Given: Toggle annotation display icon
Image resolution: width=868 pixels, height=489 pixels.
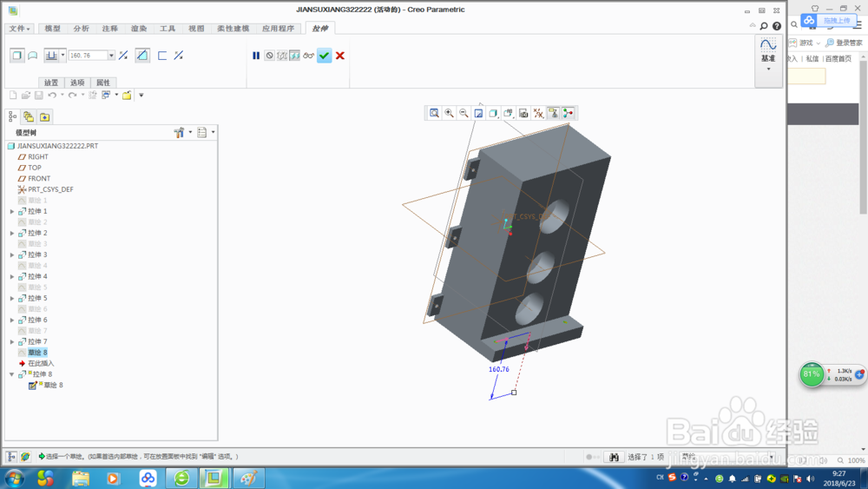Looking at the screenshot, I should [553, 113].
